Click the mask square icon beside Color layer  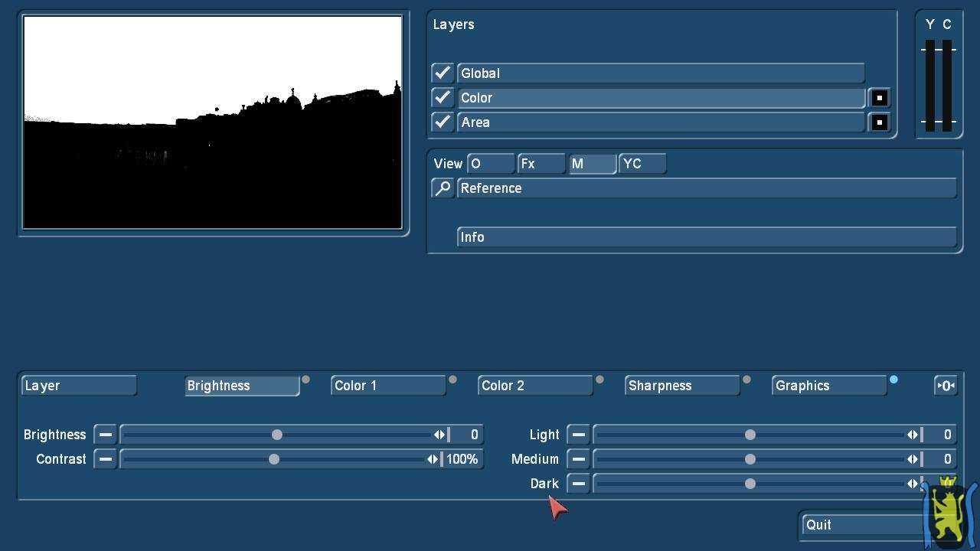point(879,98)
